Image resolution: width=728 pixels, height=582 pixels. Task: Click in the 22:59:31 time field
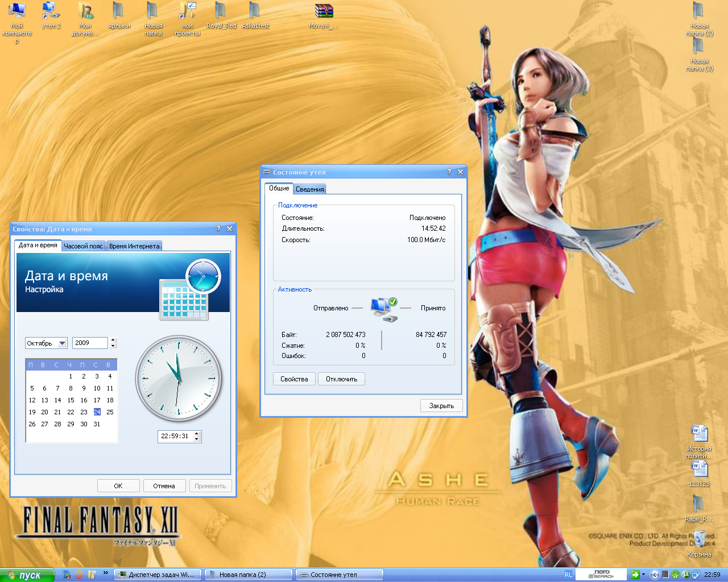[176, 436]
